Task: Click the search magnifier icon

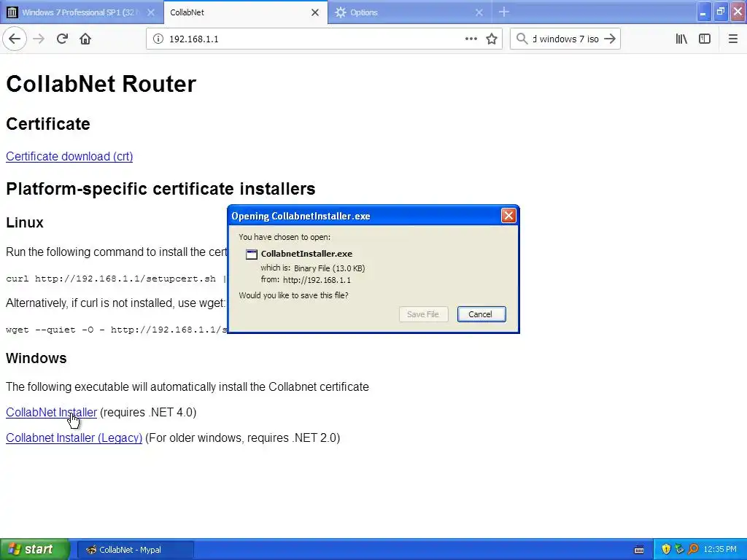Action: (x=522, y=39)
